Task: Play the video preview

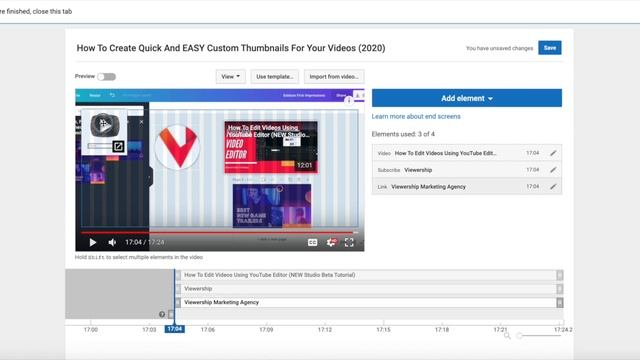Action: click(x=93, y=242)
